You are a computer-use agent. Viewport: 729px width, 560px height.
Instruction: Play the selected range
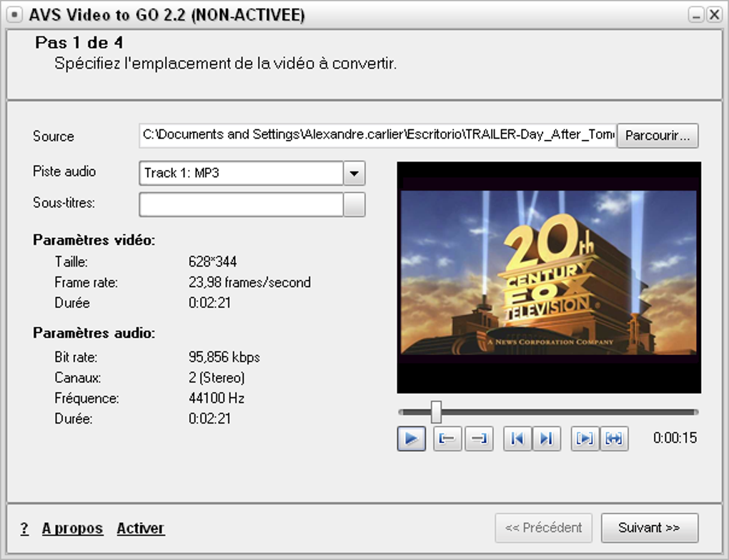tap(585, 439)
